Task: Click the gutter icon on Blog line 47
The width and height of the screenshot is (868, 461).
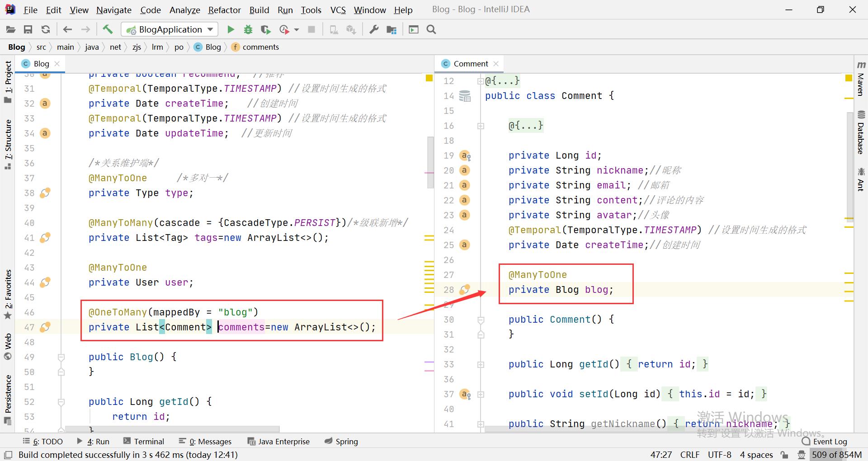Action: pos(45,327)
